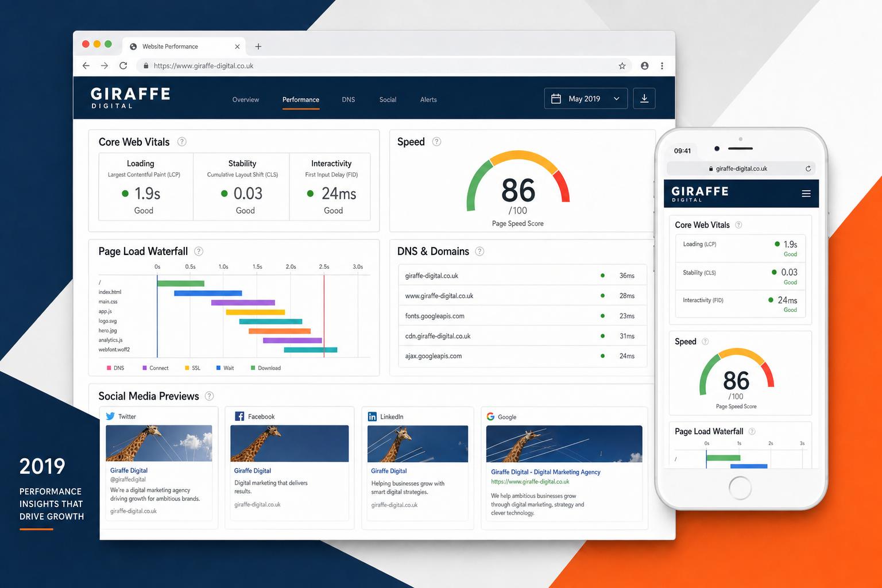The height and width of the screenshot is (588, 882).
Task: Click the 24ms Interactivity FID value
Action: (339, 194)
